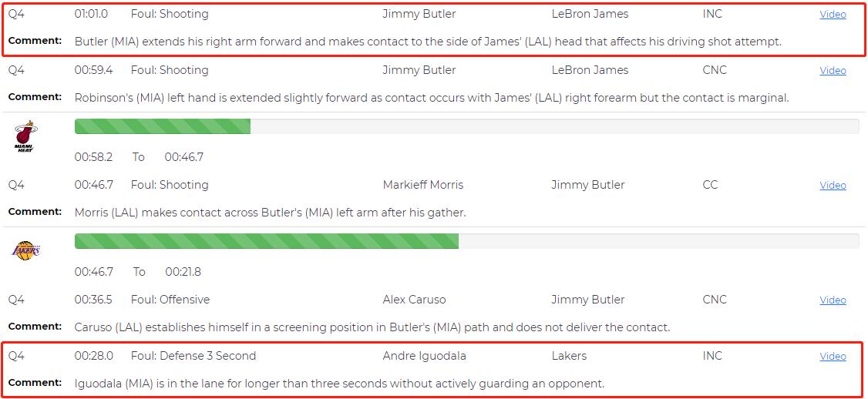Click Foul: Defense 3 Second call type
This screenshot has width=868, height=399.
pyautogui.click(x=193, y=356)
